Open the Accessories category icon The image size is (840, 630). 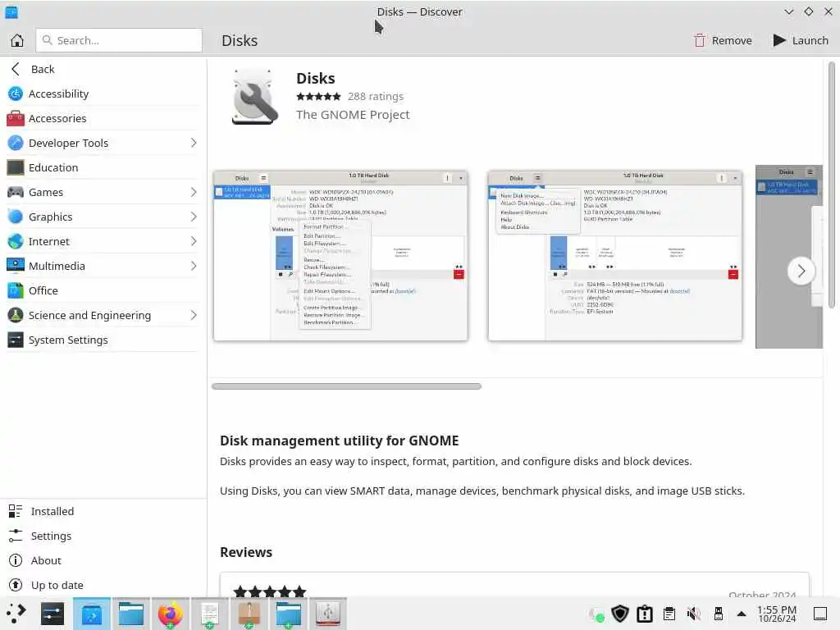click(x=16, y=118)
